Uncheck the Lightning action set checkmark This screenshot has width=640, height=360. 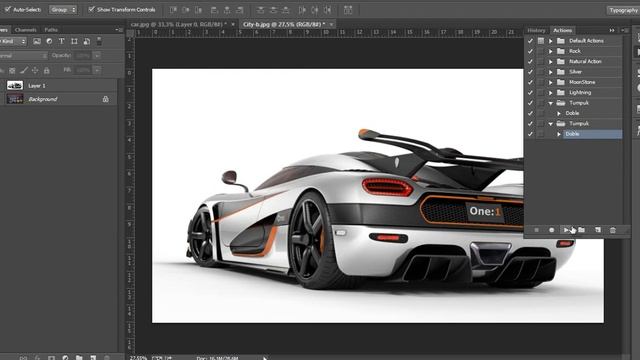tap(530, 93)
